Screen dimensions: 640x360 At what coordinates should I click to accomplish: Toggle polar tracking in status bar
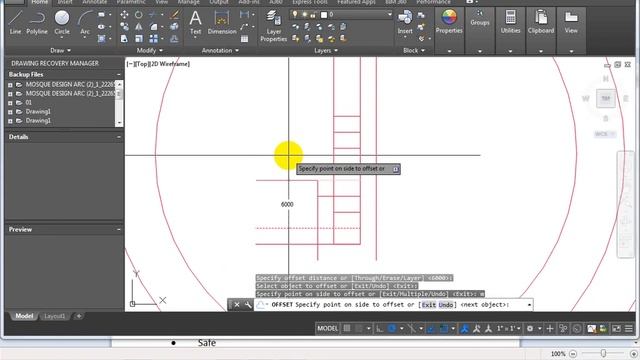pos(392,328)
